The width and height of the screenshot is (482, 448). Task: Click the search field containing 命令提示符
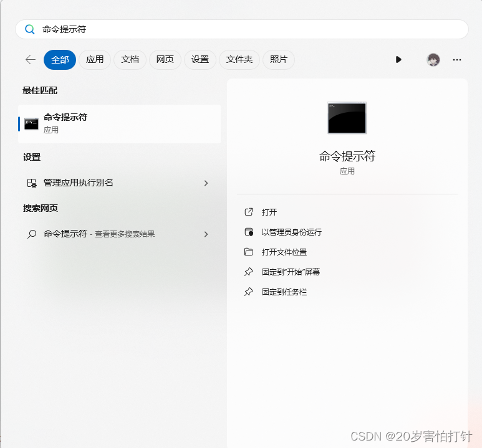pos(241,29)
